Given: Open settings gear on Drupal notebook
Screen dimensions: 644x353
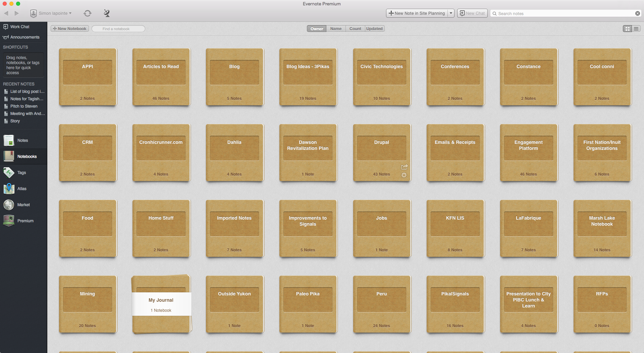Looking at the screenshot, I should 404,175.
